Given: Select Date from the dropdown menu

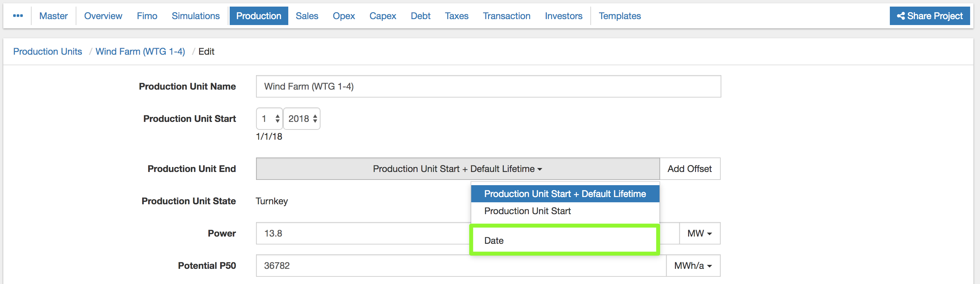Looking at the screenshot, I should [494, 241].
